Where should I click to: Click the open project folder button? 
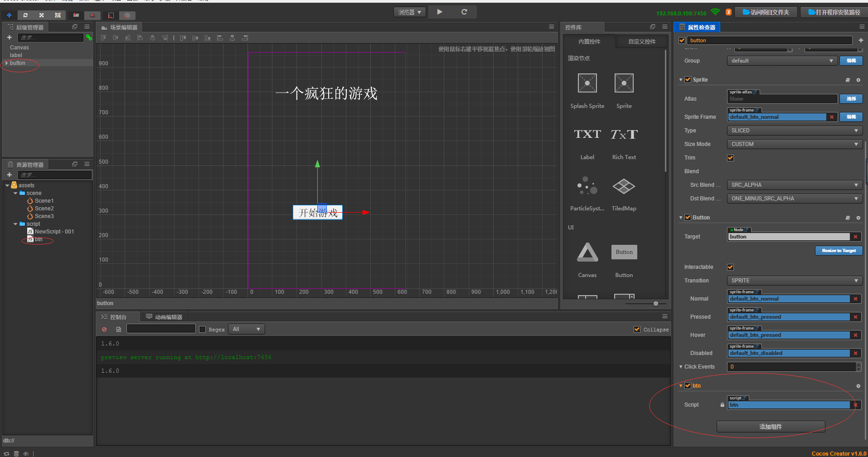pos(766,12)
